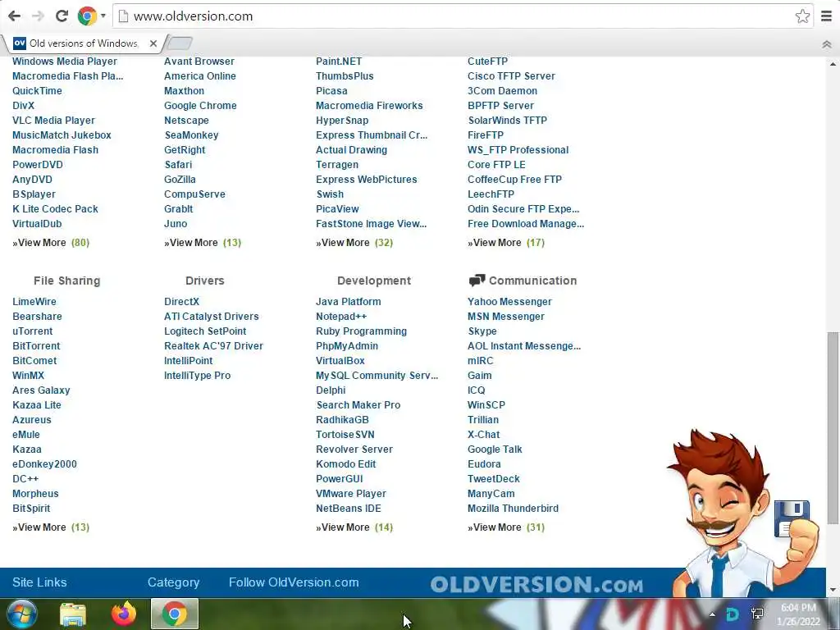The width and height of the screenshot is (840, 630).
Task: Bookmark this page using the star icon
Action: [x=802, y=16]
